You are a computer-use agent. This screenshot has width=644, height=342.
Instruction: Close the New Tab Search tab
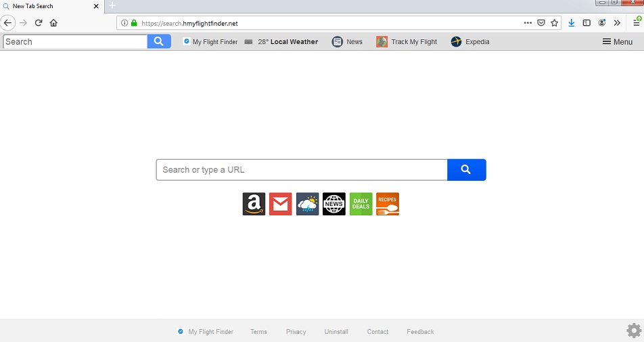point(96,6)
